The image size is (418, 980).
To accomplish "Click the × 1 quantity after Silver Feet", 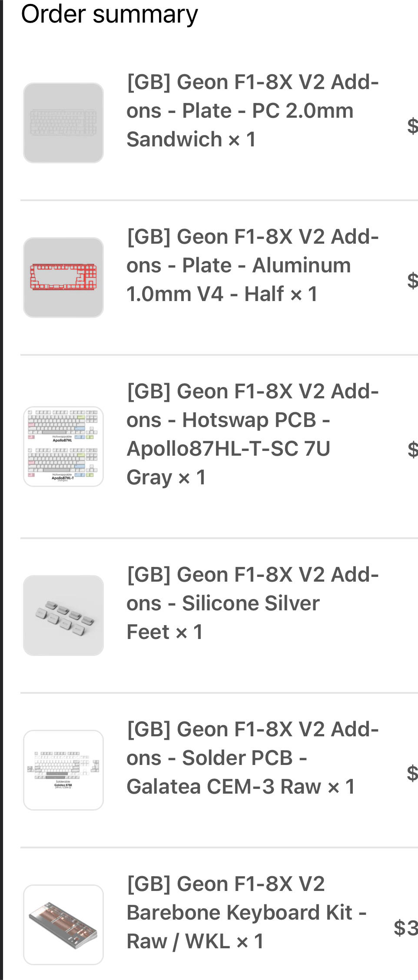I will tap(189, 632).
